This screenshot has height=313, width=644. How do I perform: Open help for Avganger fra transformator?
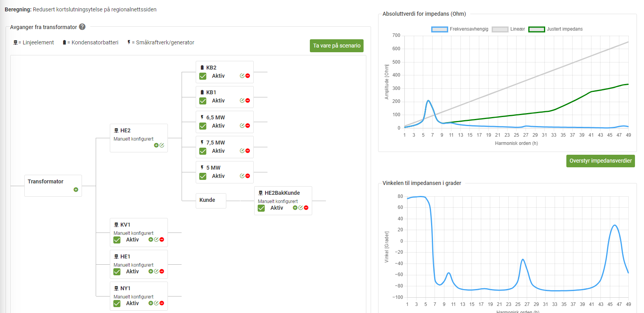point(82,27)
